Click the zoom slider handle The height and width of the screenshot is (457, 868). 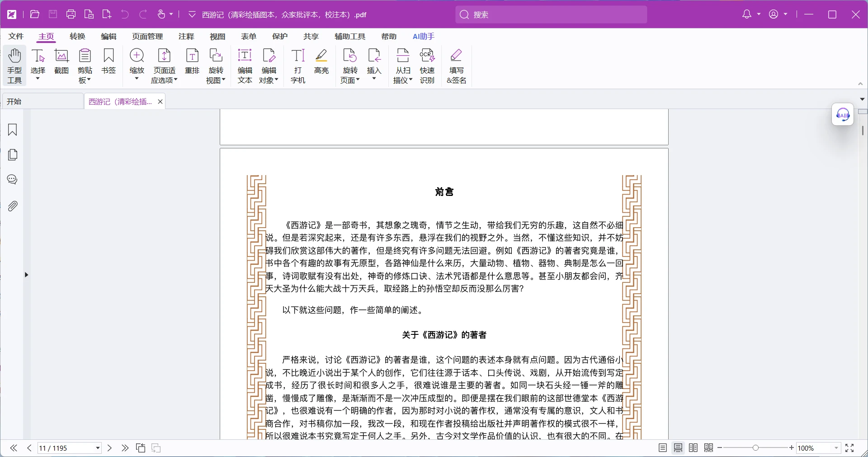756,448
